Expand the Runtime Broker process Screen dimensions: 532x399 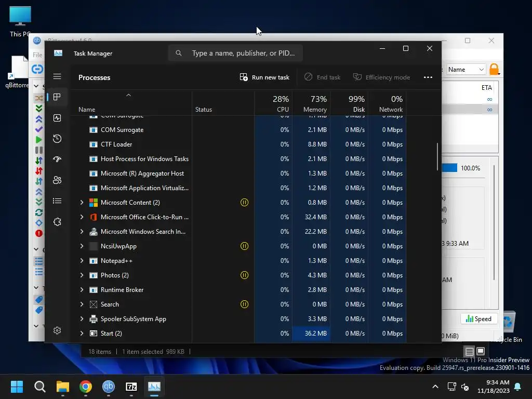pos(82,290)
